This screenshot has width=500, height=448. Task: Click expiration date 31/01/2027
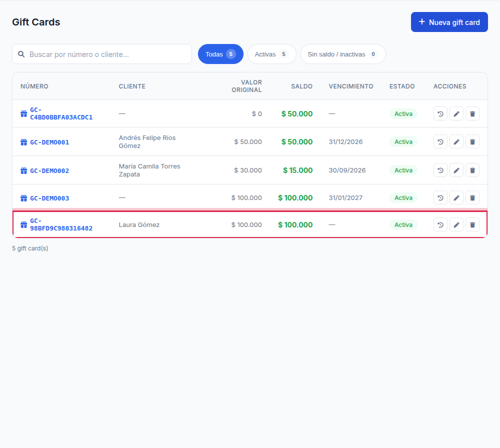coord(345,197)
